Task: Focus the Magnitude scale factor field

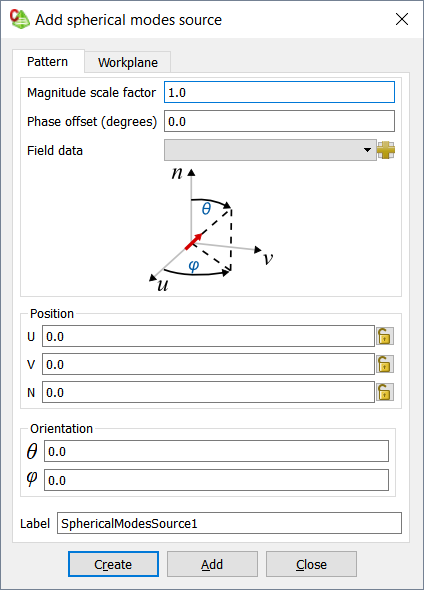Action: click(279, 92)
